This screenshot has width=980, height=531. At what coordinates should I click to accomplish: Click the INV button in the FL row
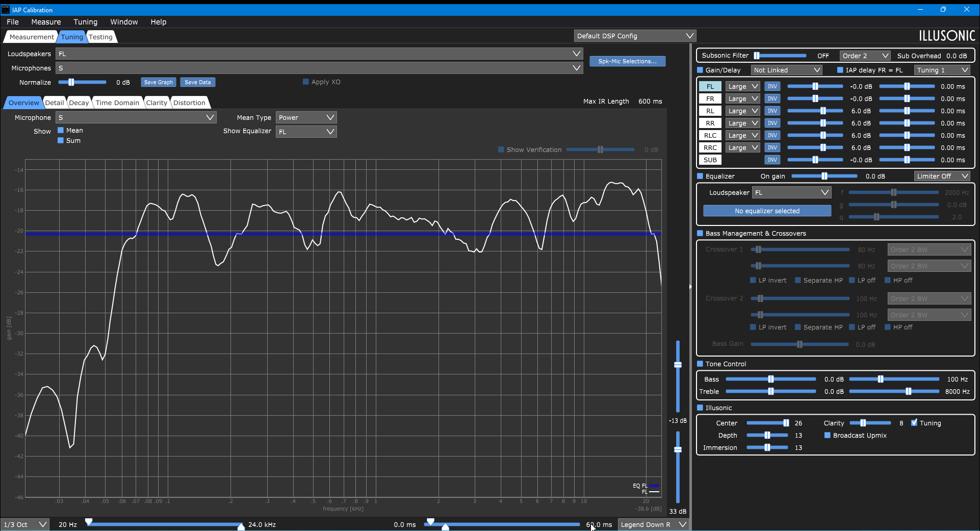pos(772,86)
